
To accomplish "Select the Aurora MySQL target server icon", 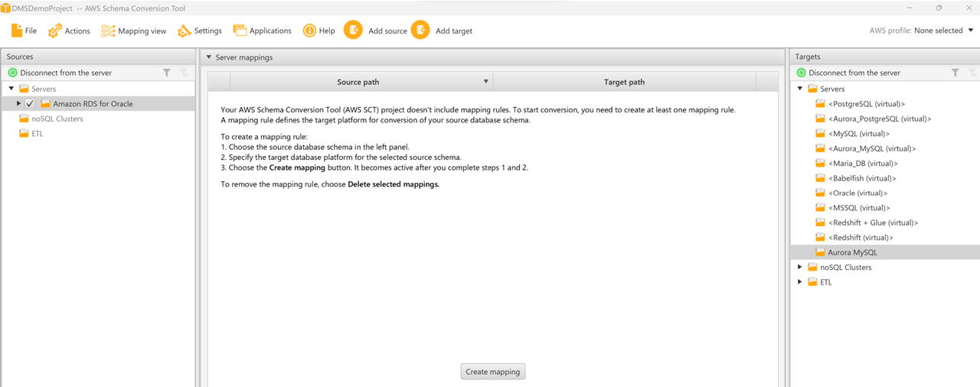I will [x=820, y=252].
